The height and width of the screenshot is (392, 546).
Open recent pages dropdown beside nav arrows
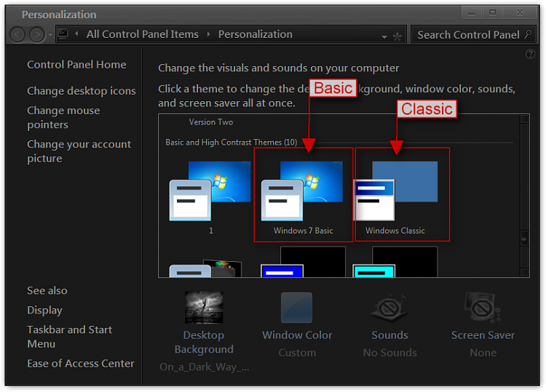[x=50, y=35]
